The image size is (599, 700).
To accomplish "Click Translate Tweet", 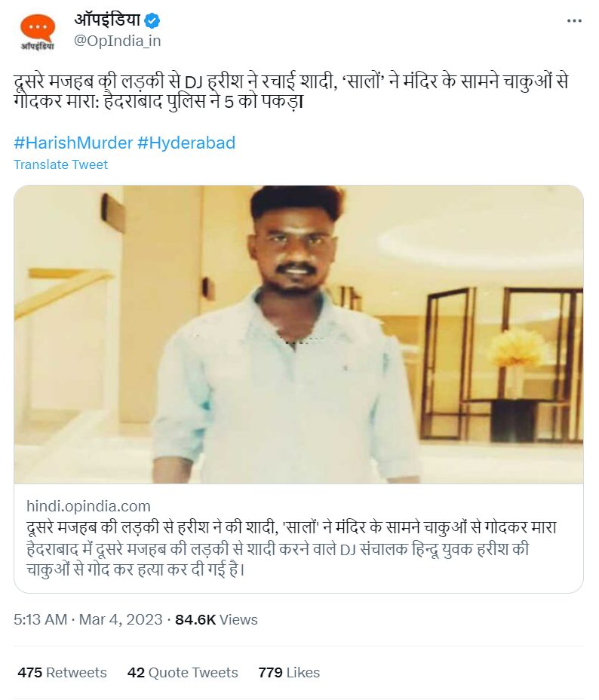I will pos(60,164).
